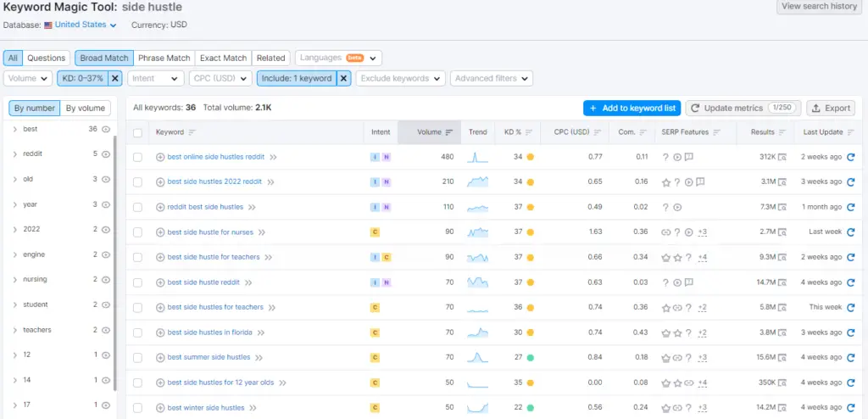Open double-arrow for reddit best side hustles

point(252,207)
